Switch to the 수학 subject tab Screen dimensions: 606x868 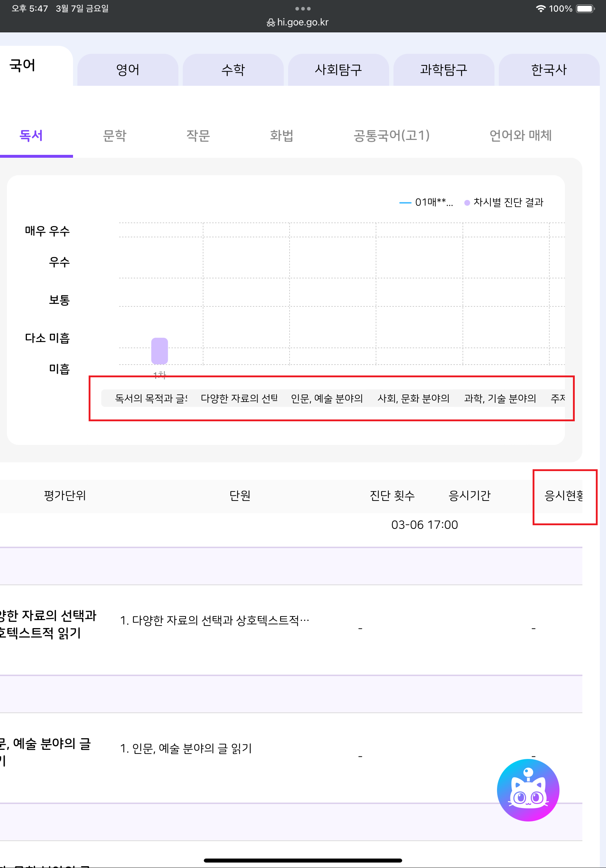(233, 70)
